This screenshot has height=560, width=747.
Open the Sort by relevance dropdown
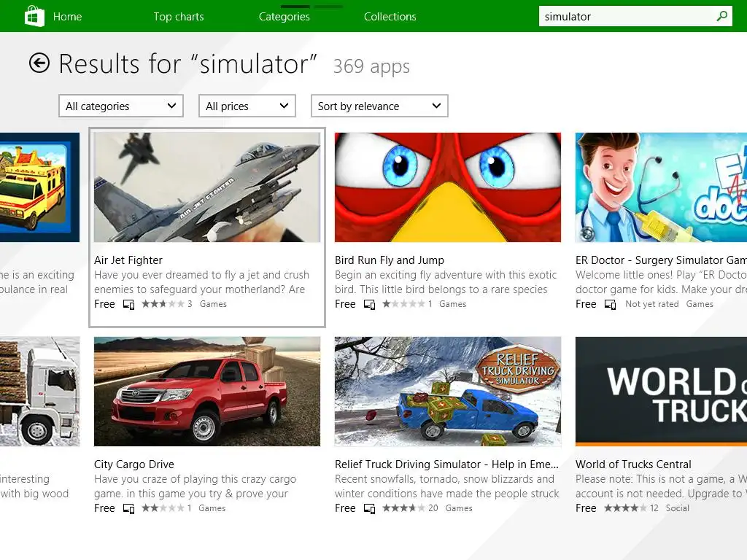click(379, 106)
